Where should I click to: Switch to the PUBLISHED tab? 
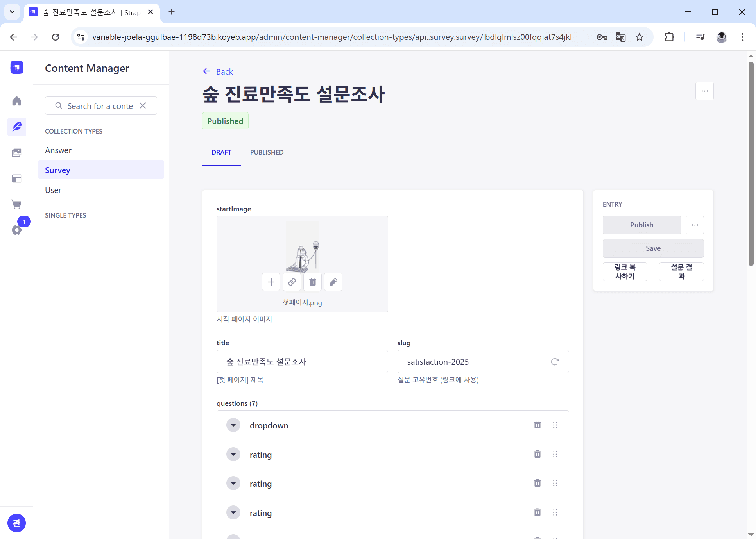pos(267,152)
